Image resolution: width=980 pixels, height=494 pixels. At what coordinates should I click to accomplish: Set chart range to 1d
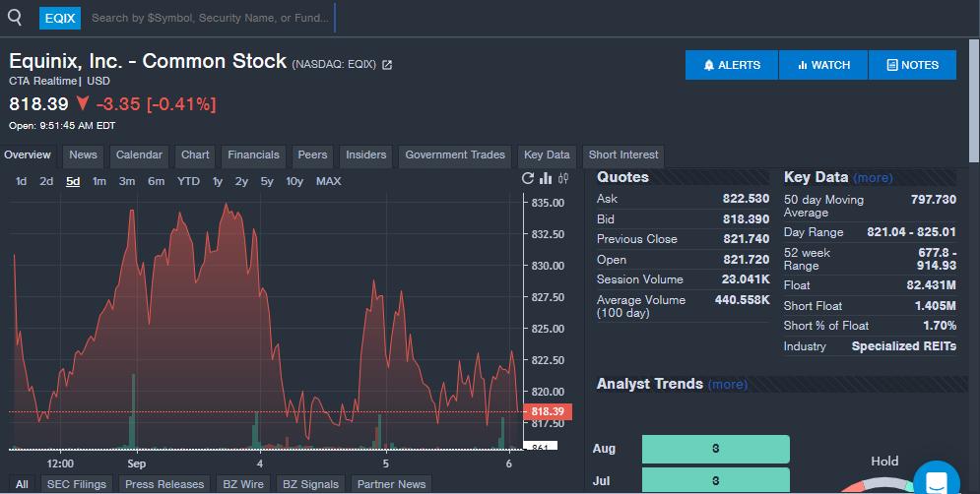(x=22, y=181)
